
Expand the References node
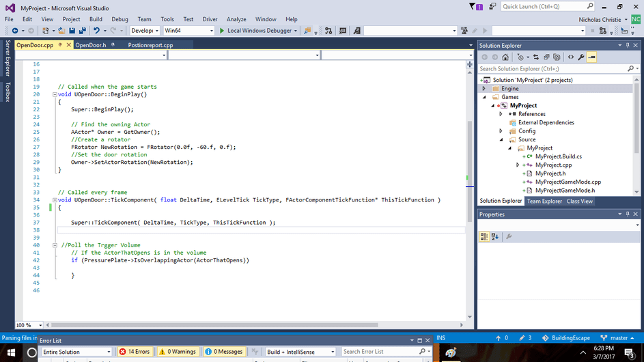tap(501, 114)
